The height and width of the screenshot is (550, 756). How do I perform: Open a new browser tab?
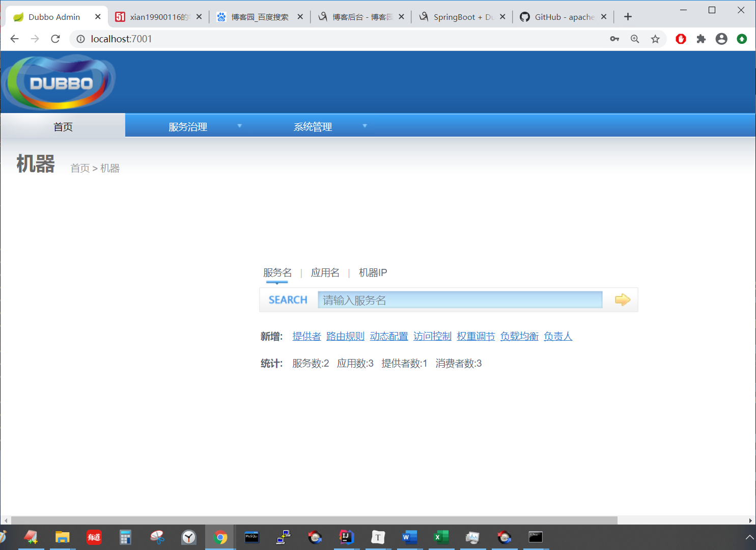pos(628,17)
